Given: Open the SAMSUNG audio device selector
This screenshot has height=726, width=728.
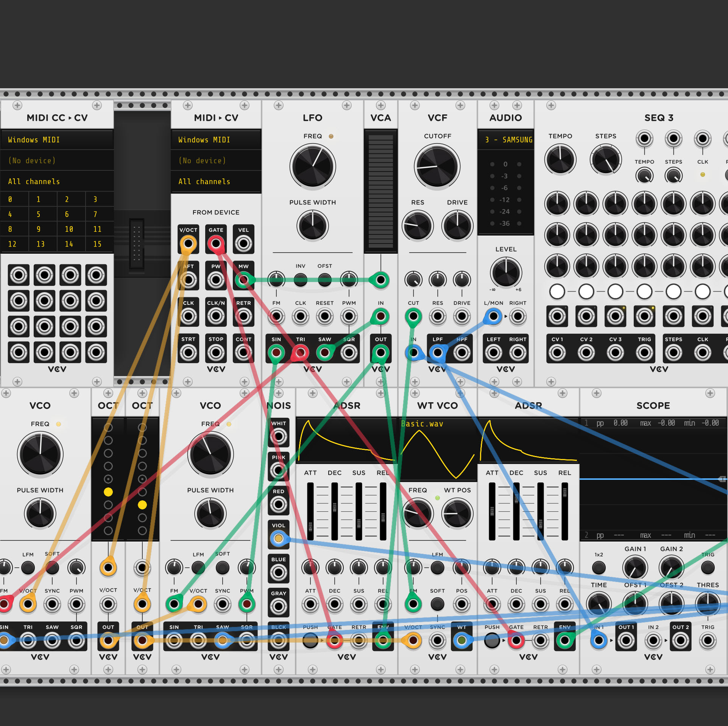Looking at the screenshot, I should (506, 140).
